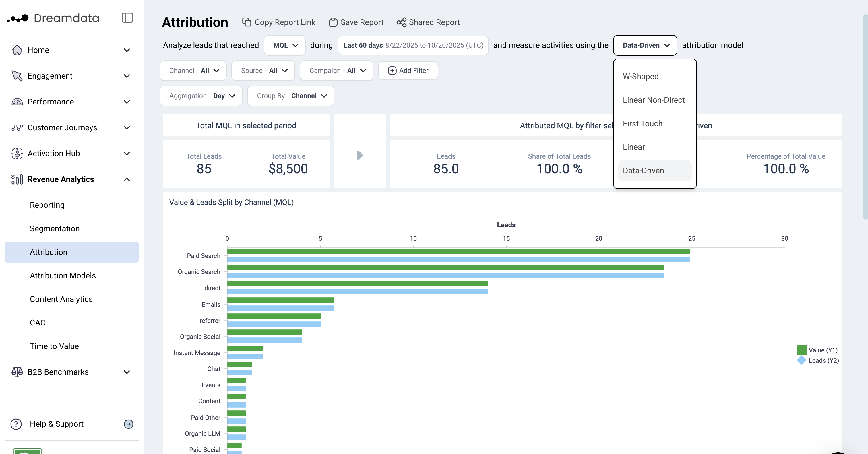The image size is (868, 454).
Task: Click the arrow icon beside Help & Support
Action: (x=128, y=424)
